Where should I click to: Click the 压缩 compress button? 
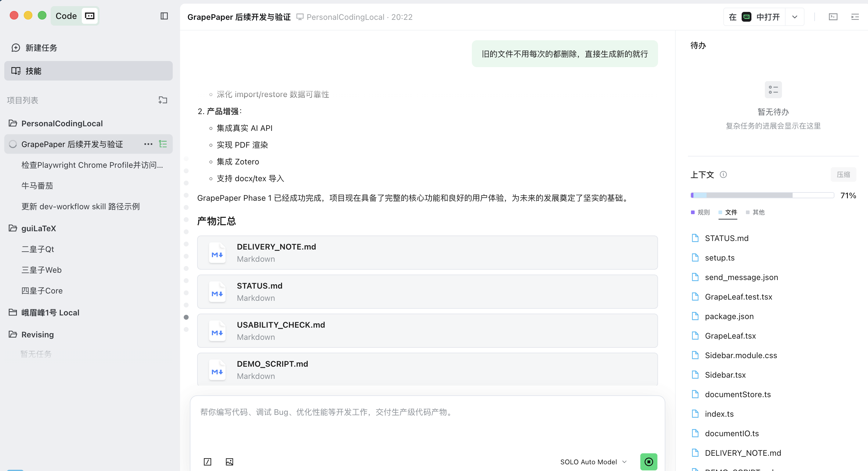point(843,174)
